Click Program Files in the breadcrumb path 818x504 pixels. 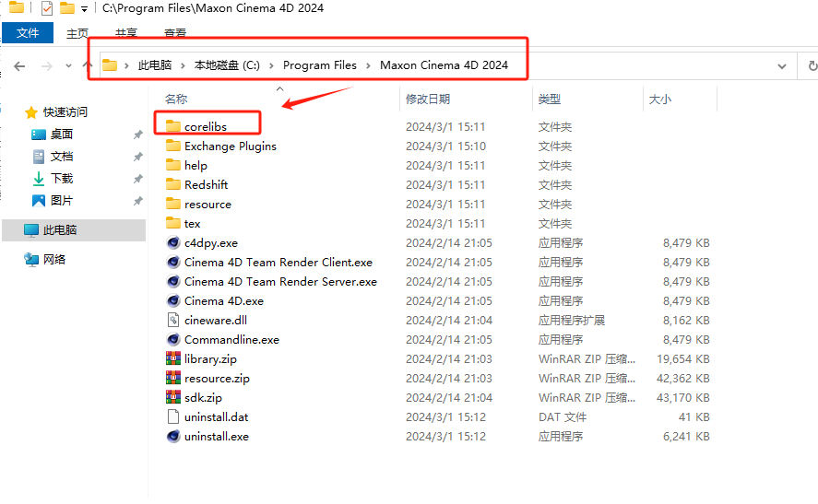319,65
